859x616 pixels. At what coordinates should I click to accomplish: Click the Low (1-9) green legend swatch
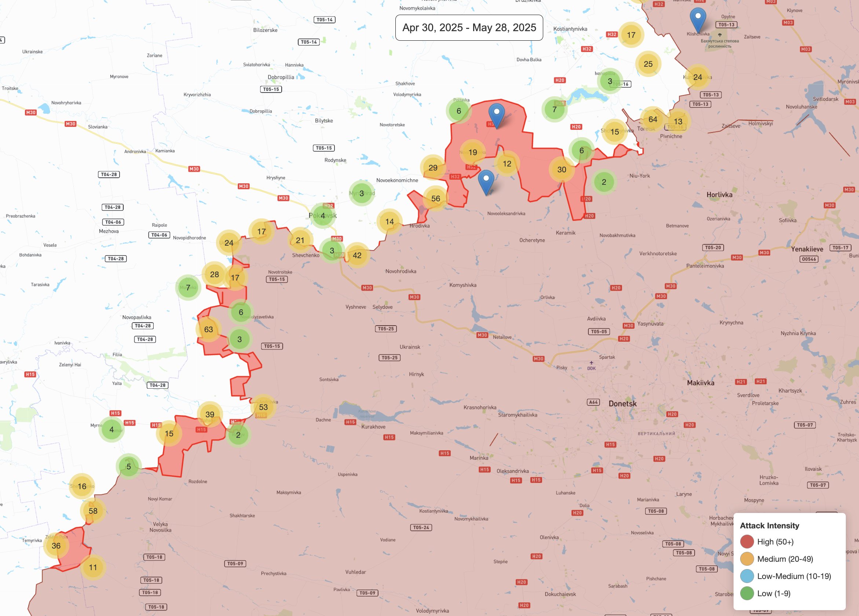747,593
